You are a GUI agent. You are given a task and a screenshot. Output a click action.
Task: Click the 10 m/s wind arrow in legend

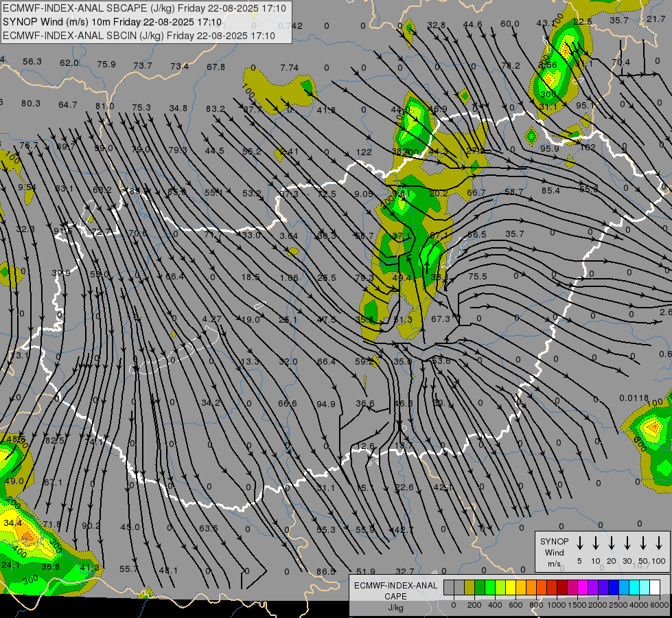click(x=596, y=542)
